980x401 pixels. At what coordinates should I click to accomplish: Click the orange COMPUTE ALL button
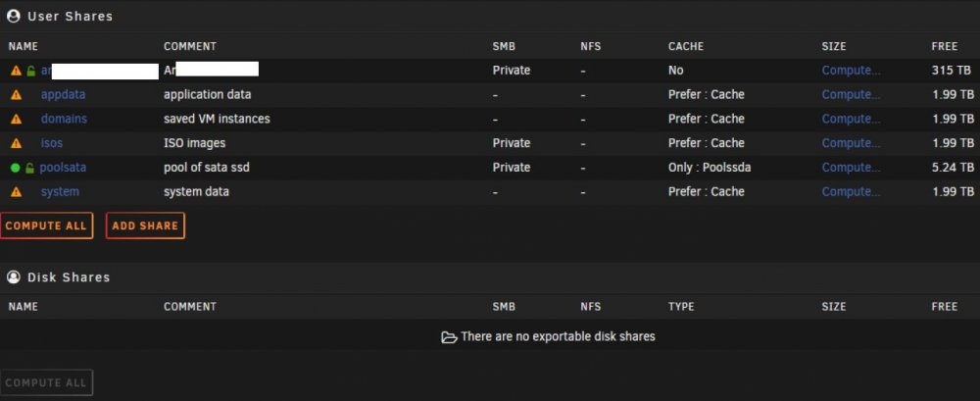click(46, 226)
